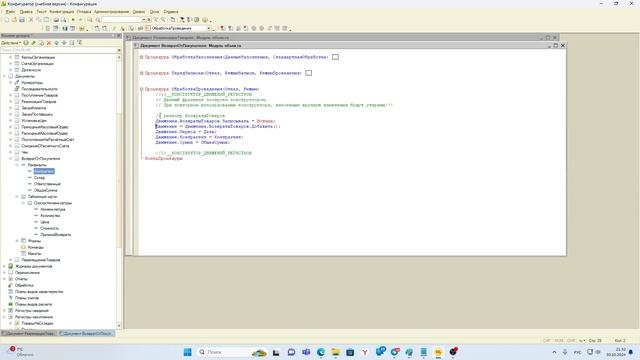Switch to Документ ВозвратОтПокупателя window tab
This screenshot has height=360, width=640.
tap(86, 333)
